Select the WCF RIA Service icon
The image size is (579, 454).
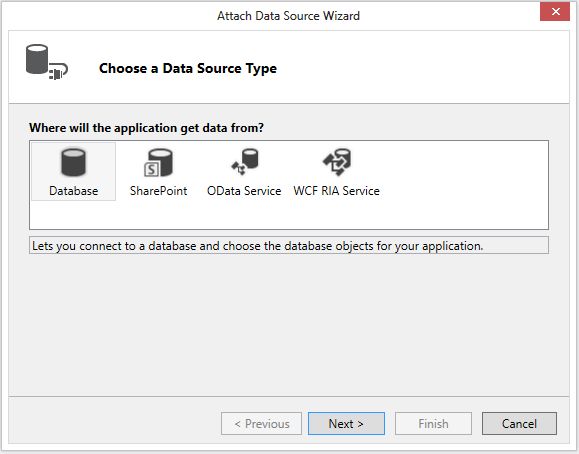336,162
